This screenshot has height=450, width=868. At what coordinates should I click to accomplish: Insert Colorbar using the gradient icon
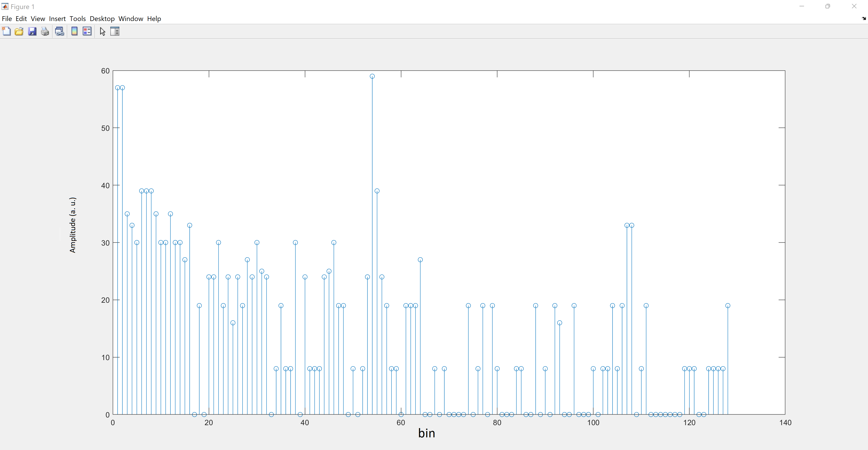pyautogui.click(x=74, y=31)
